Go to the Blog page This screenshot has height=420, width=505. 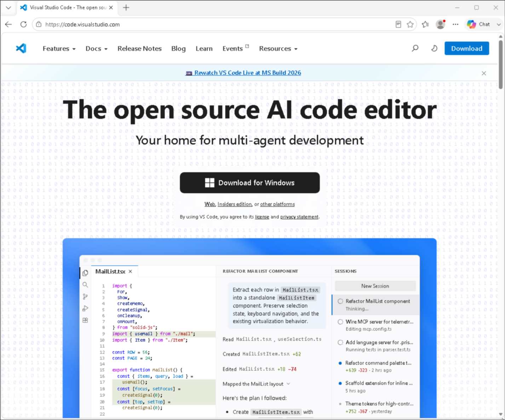pos(178,48)
